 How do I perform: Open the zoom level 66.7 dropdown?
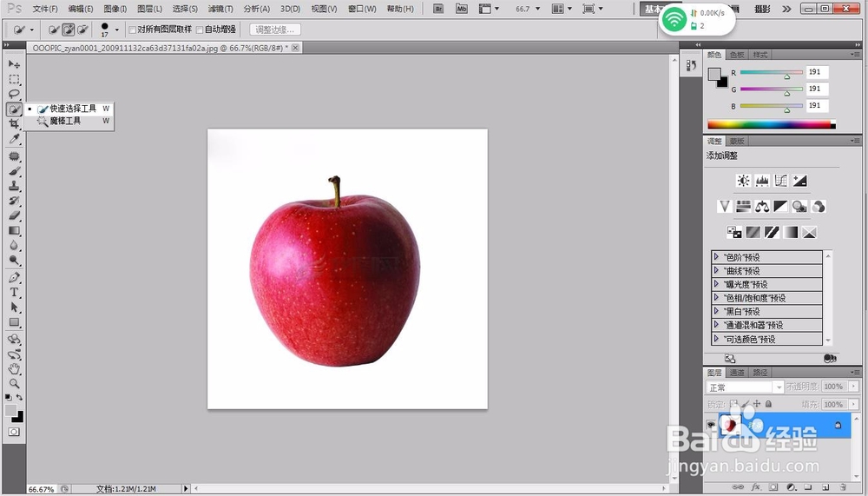click(x=537, y=9)
